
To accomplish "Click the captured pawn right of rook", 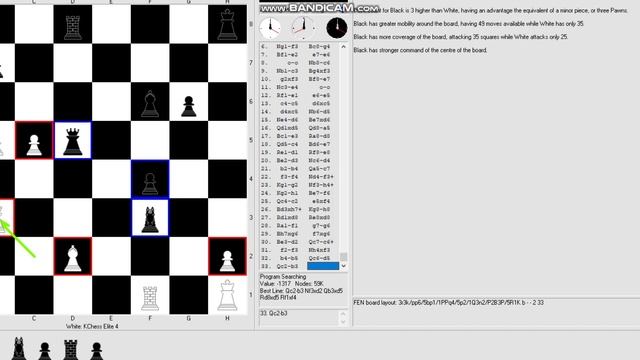I will [96, 351].
